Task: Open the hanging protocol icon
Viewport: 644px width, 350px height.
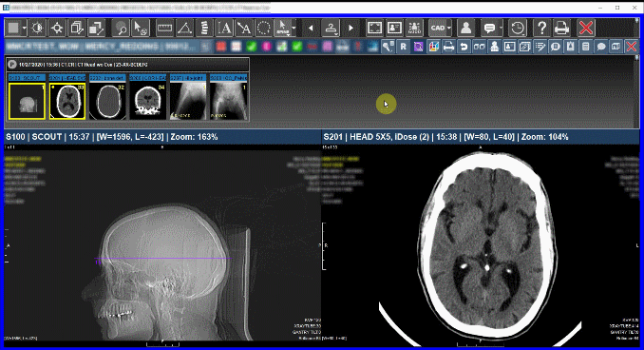Action: tap(331, 28)
